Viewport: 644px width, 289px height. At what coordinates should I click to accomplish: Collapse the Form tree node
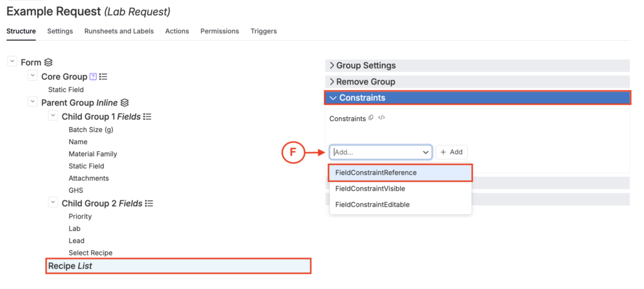click(x=12, y=62)
